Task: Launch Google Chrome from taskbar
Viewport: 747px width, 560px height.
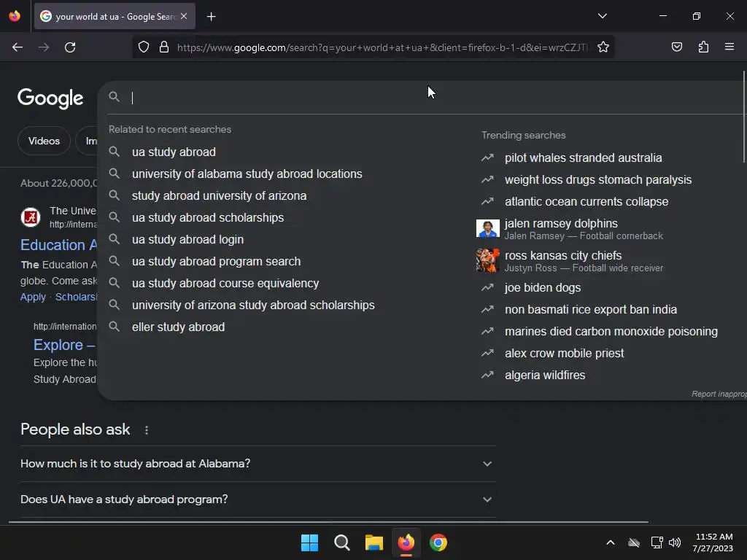Action: (438, 542)
